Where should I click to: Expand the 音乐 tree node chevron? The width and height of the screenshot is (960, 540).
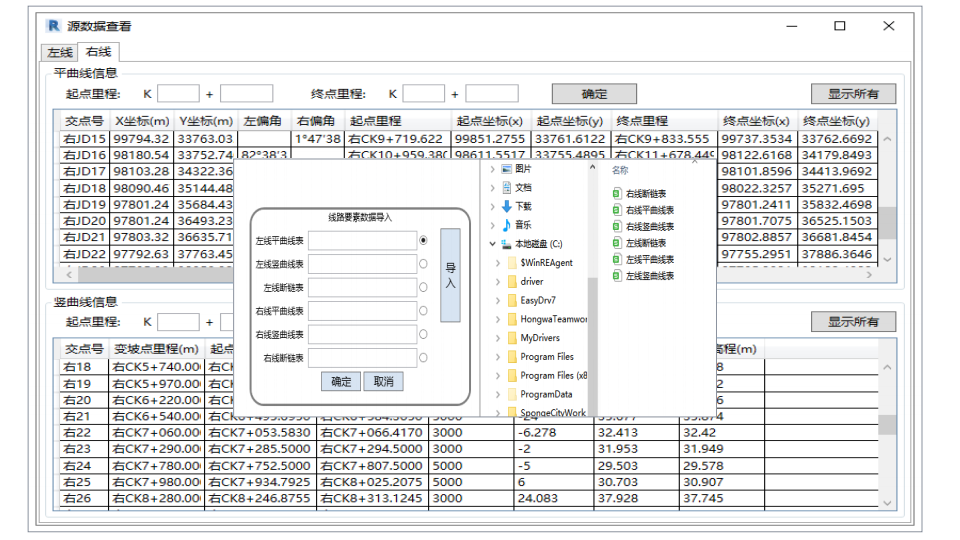point(492,225)
